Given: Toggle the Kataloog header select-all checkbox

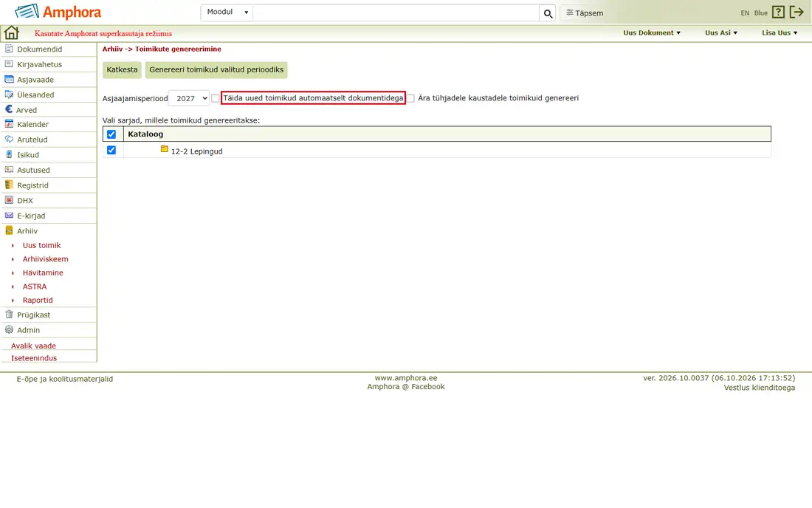Looking at the screenshot, I should [x=111, y=134].
